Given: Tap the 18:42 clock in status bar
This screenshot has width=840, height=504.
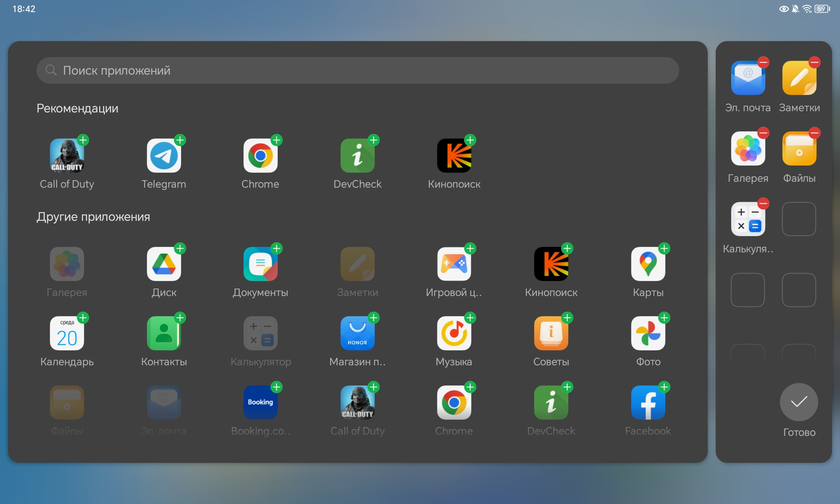Looking at the screenshot, I should (24, 9).
